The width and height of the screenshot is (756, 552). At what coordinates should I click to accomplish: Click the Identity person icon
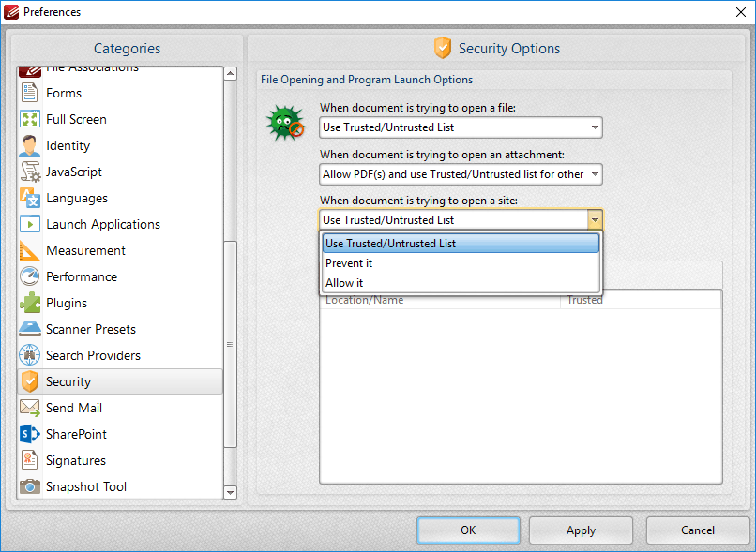point(30,145)
